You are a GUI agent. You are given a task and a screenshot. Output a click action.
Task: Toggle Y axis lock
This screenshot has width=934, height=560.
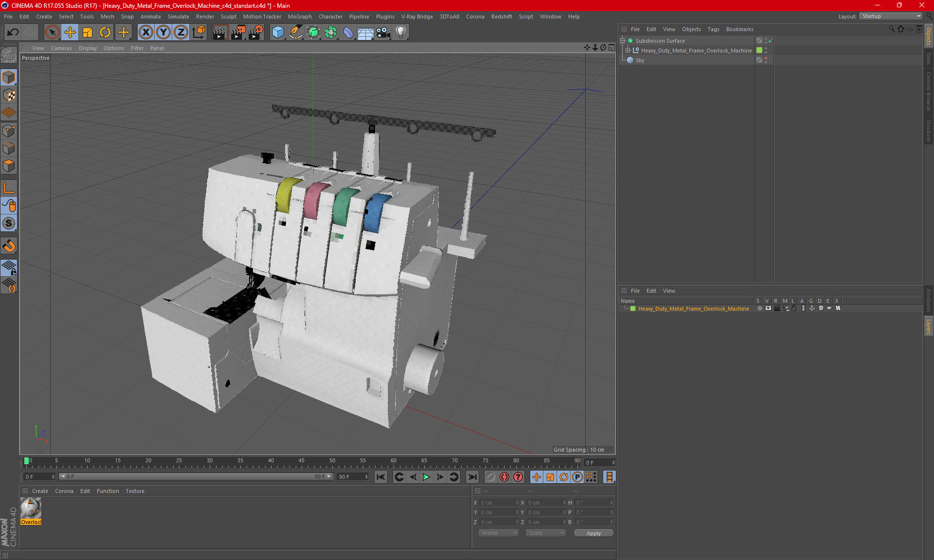[163, 33]
